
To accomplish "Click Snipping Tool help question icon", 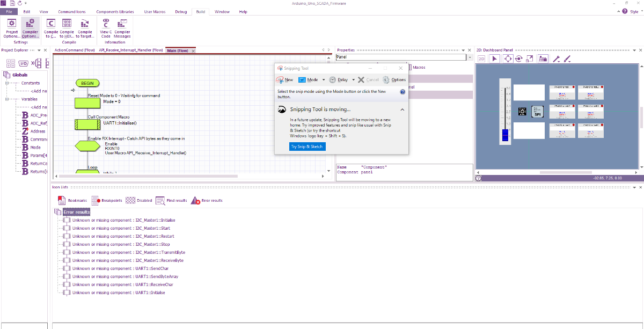I will (402, 92).
